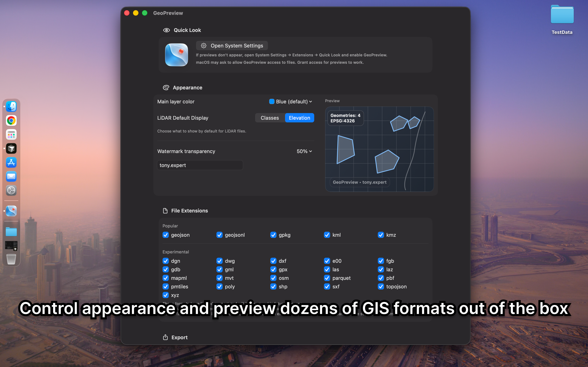This screenshot has width=588, height=367.
Task: Launch Chrome from the Dock
Action: coord(11,120)
